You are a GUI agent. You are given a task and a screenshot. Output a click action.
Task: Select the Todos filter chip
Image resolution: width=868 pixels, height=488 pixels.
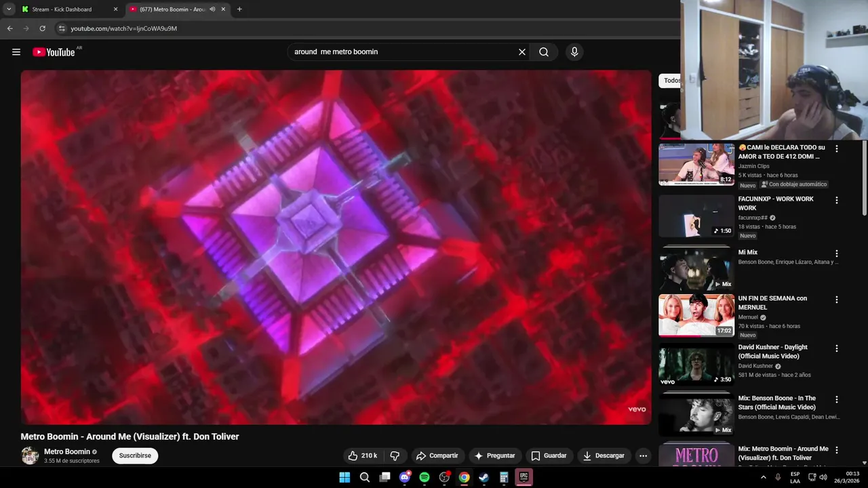(670, 81)
